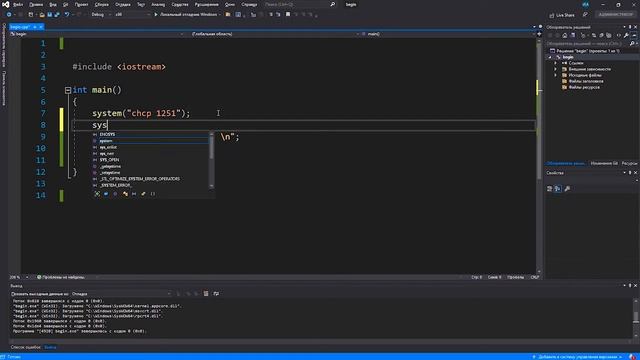Open the Сборка menu
Screen dimensions: 640x360
[x=102, y=4]
